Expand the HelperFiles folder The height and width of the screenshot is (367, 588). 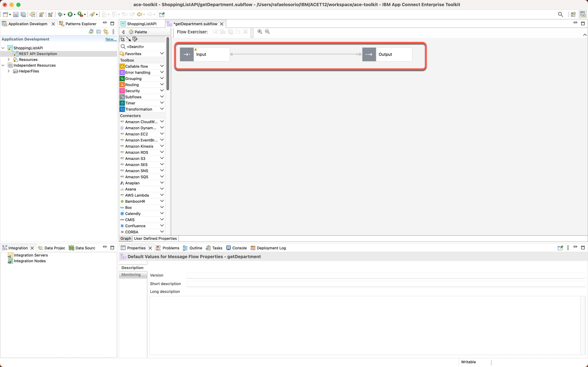click(x=9, y=71)
